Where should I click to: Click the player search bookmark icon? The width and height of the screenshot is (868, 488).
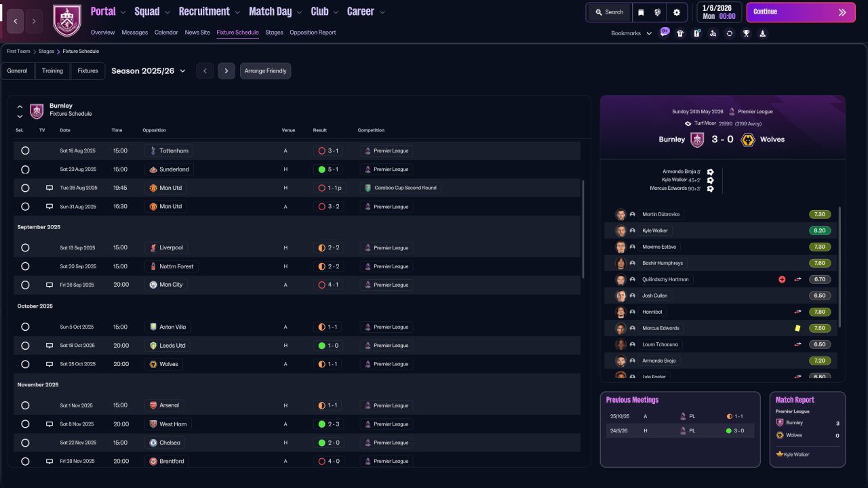713,33
